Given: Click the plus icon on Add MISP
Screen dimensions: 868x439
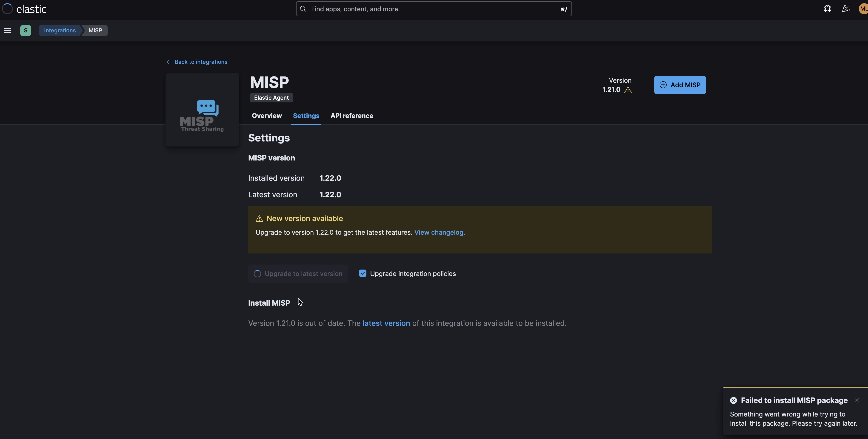Looking at the screenshot, I should click(663, 85).
